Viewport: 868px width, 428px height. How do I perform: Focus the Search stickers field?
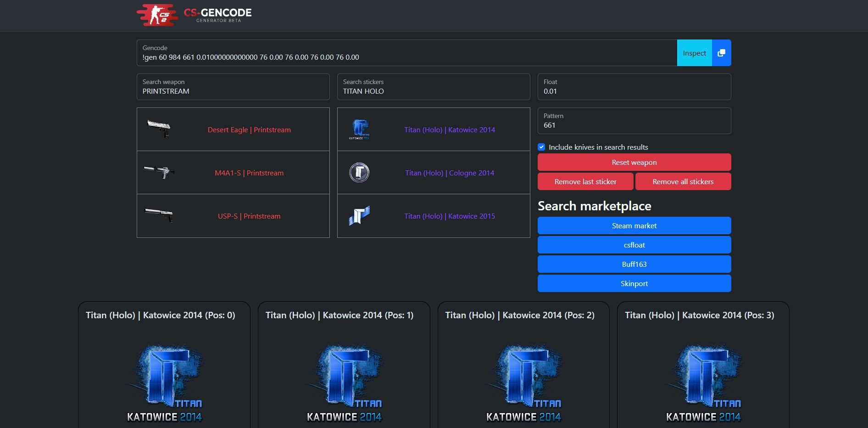click(434, 87)
